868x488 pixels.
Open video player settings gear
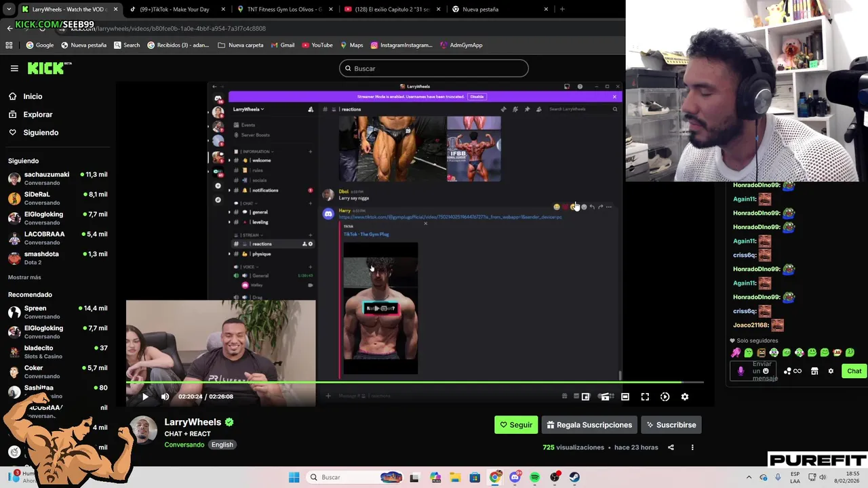coord(685,396)
